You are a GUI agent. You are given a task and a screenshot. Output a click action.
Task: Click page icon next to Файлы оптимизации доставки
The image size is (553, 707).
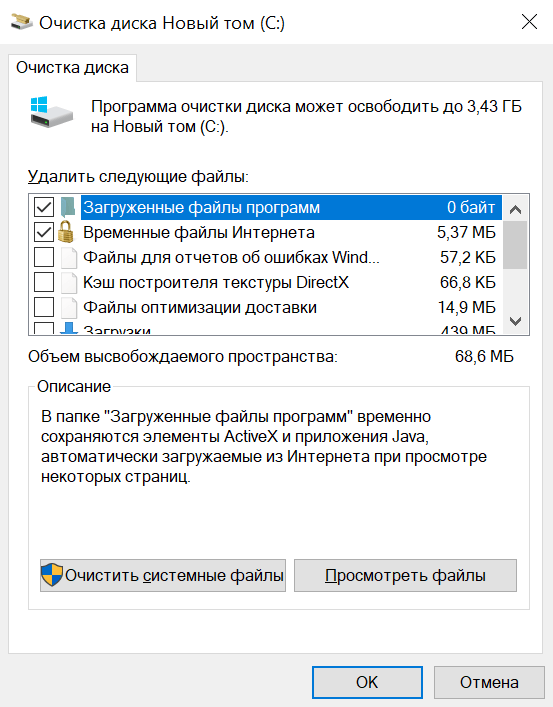tap(69, 308)
